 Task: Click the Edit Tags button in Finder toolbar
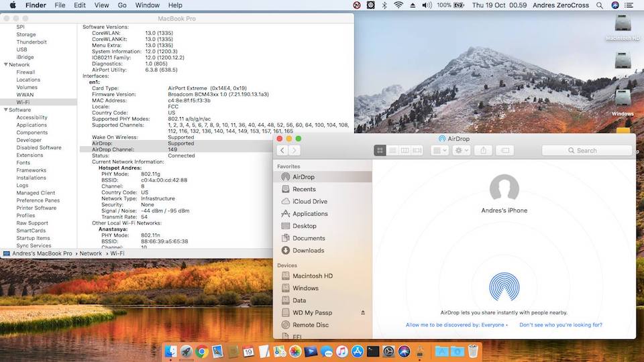click(505, 151)
